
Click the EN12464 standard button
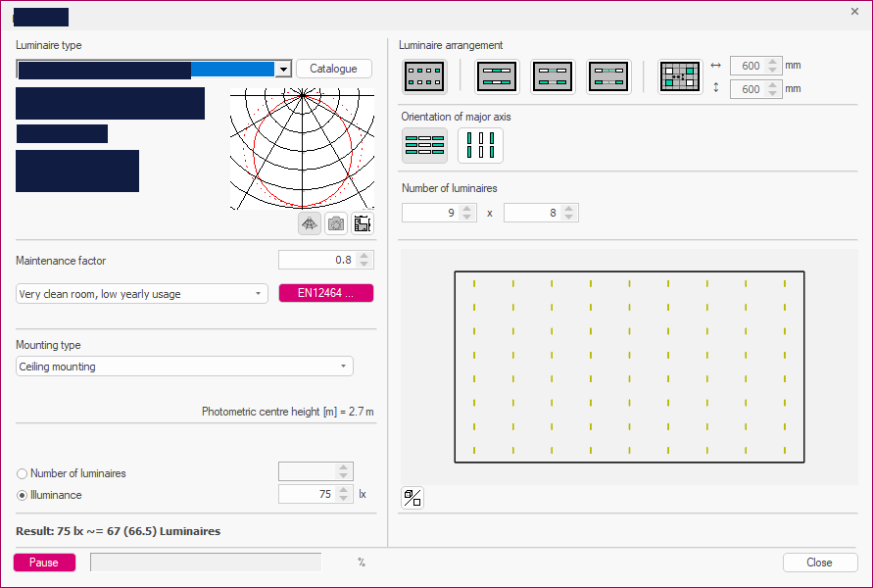[325, 293]
